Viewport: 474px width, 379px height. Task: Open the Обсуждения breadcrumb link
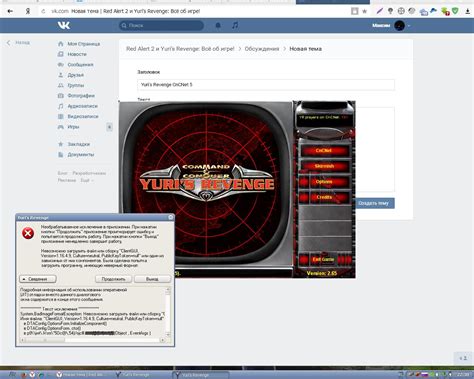pos(262,49)
